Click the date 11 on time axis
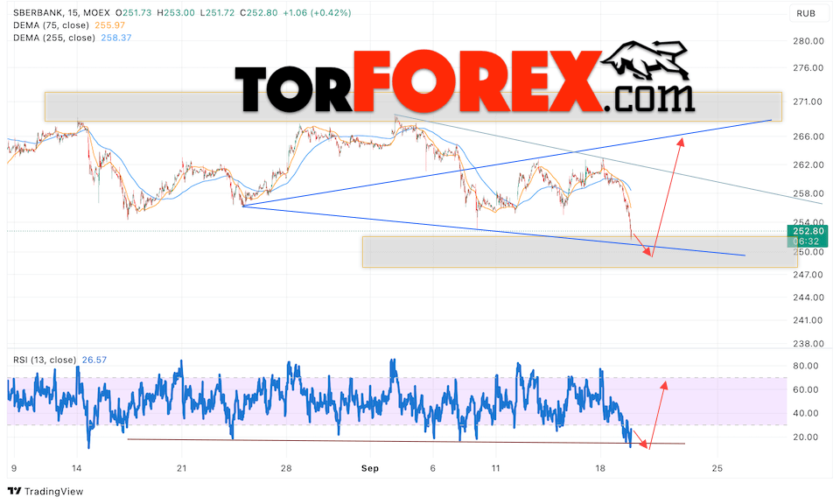Image resolution: width=840 pixels, height=504 pixels. point(495,468)
